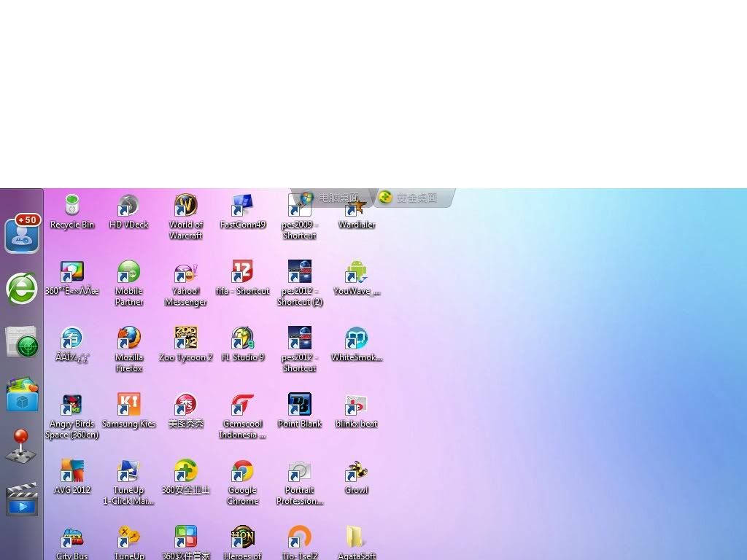The height and width of the screenshot is (560, 747).
Task: Select the FastConn49 desktop icon
Action: point(242,206)
